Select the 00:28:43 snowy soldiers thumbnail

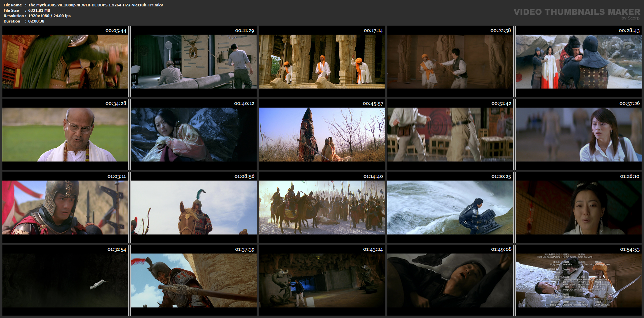pos(579,62)
